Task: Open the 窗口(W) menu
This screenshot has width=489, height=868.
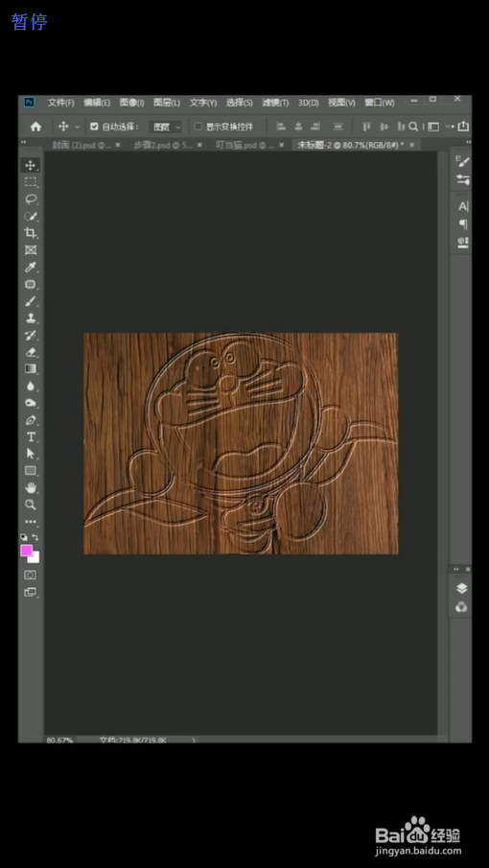Action: point(380,103)
